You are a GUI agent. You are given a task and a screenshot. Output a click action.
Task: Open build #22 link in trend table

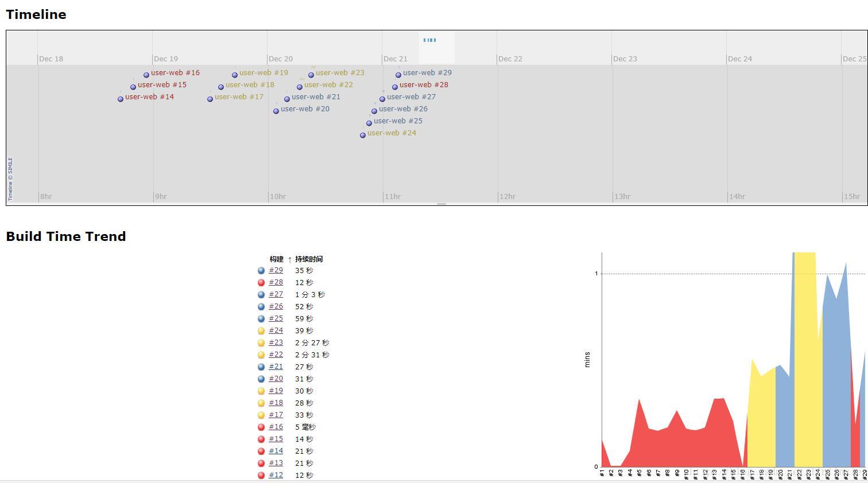276,355
